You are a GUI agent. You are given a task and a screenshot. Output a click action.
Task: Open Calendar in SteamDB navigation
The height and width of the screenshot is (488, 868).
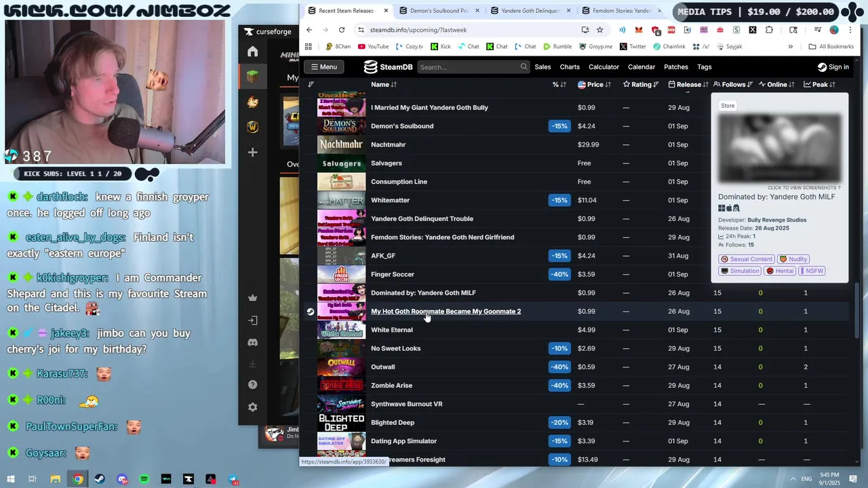[x=642, y=66]
